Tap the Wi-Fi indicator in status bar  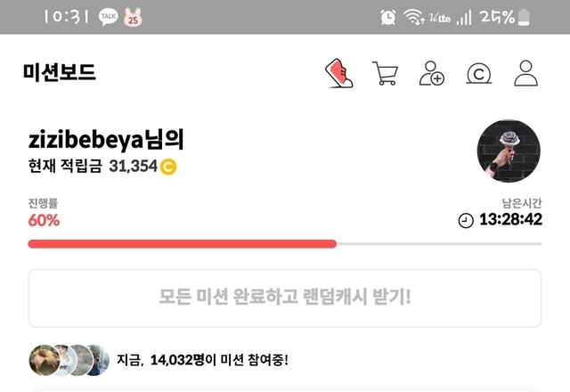(413, 17)
